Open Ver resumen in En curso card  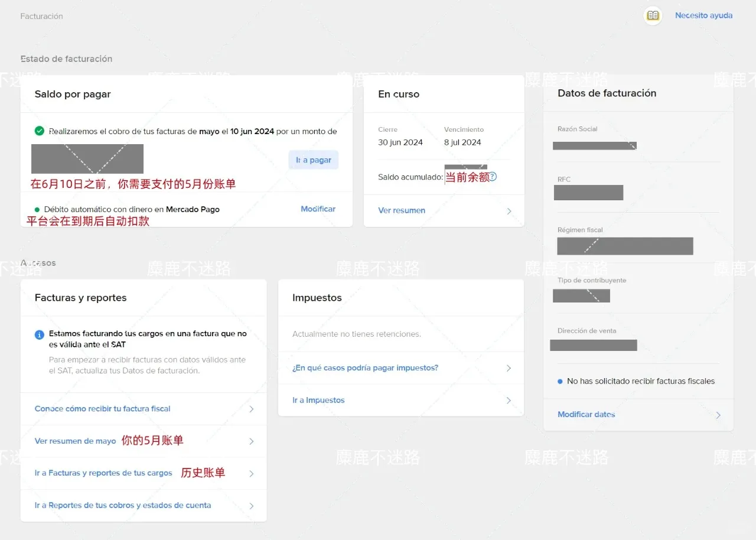[x=402, y=210]
